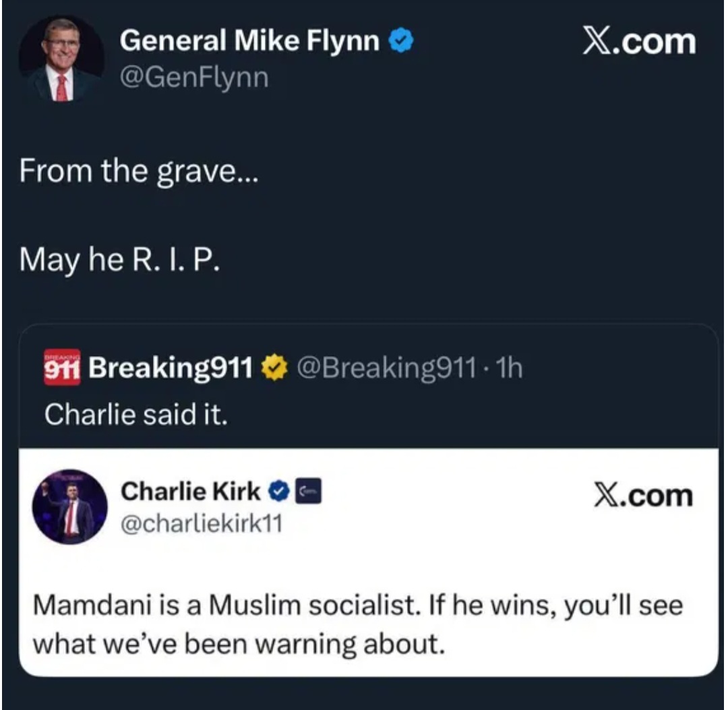
Task: Select the "May he R. I. P." line
Action: [120, 259]
